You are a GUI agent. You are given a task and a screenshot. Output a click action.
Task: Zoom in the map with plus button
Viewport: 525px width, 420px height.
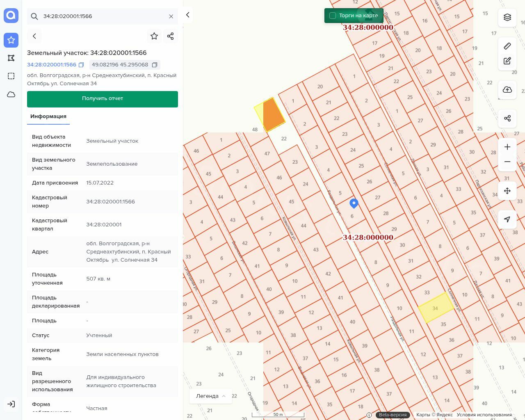pos(507,147)
